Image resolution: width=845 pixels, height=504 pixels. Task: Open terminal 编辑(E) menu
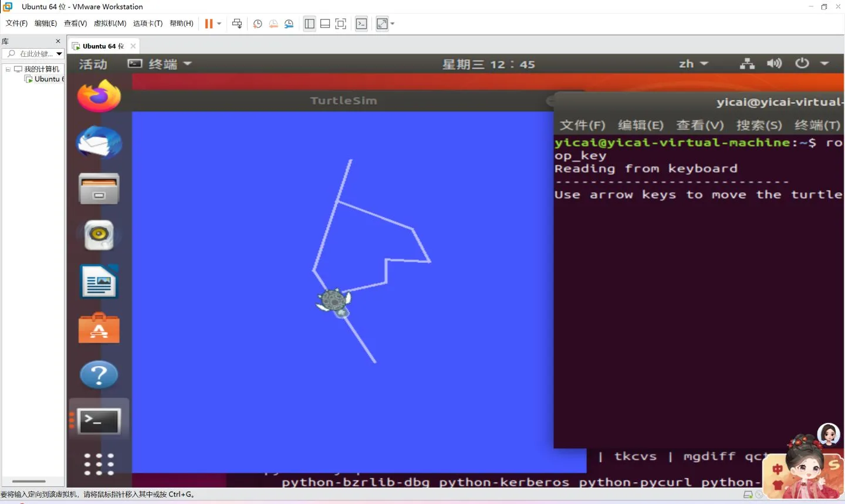[641, 125]
